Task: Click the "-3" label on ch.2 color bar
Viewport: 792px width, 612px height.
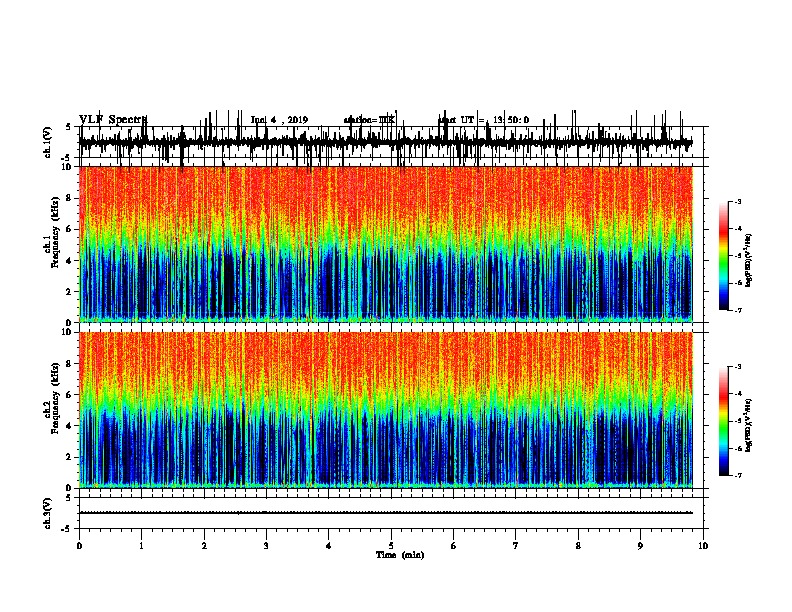Action: (737, 367)
